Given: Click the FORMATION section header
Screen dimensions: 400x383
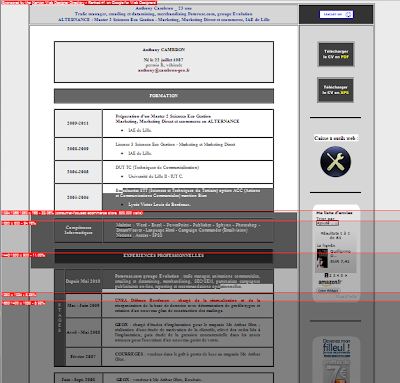Looking at the screenshot, I should (164, 96).
